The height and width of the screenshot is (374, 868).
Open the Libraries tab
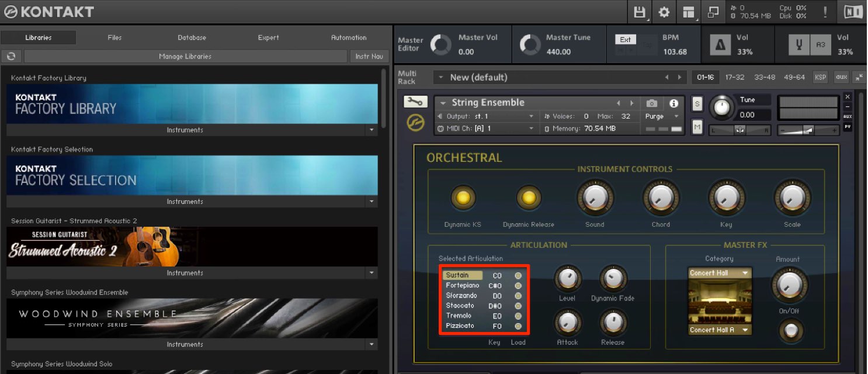(39, 37)
